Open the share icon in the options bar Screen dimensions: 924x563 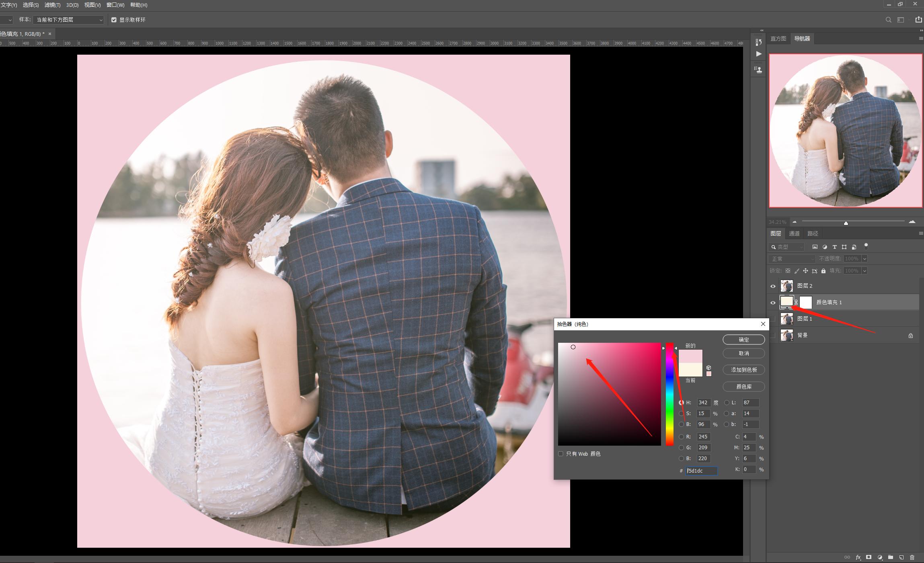pyautogui.click(x=918, y=20)
